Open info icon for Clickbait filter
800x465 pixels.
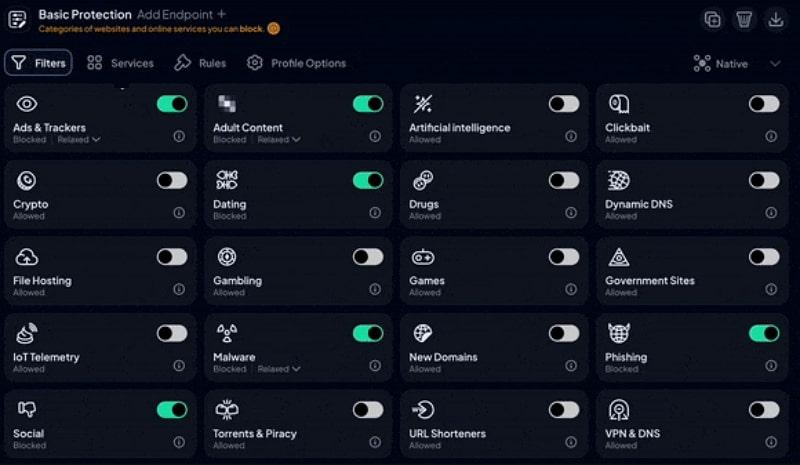pos(767,136)
